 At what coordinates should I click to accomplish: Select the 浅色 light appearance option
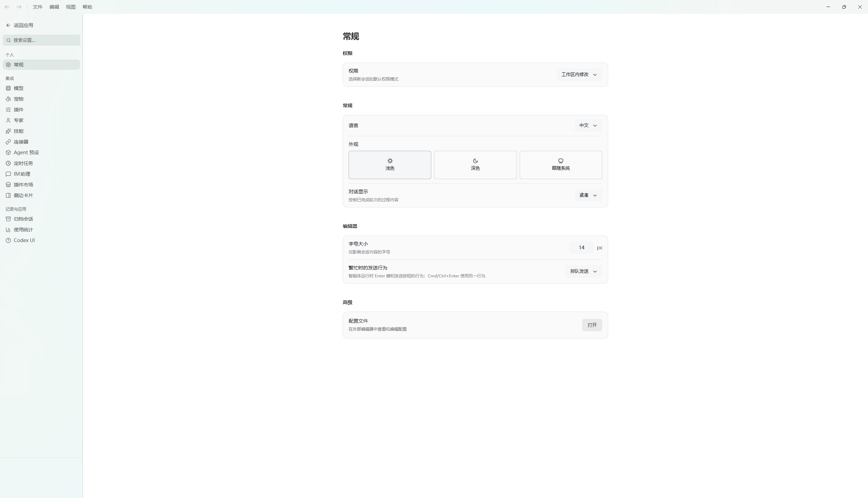(390, 165)
